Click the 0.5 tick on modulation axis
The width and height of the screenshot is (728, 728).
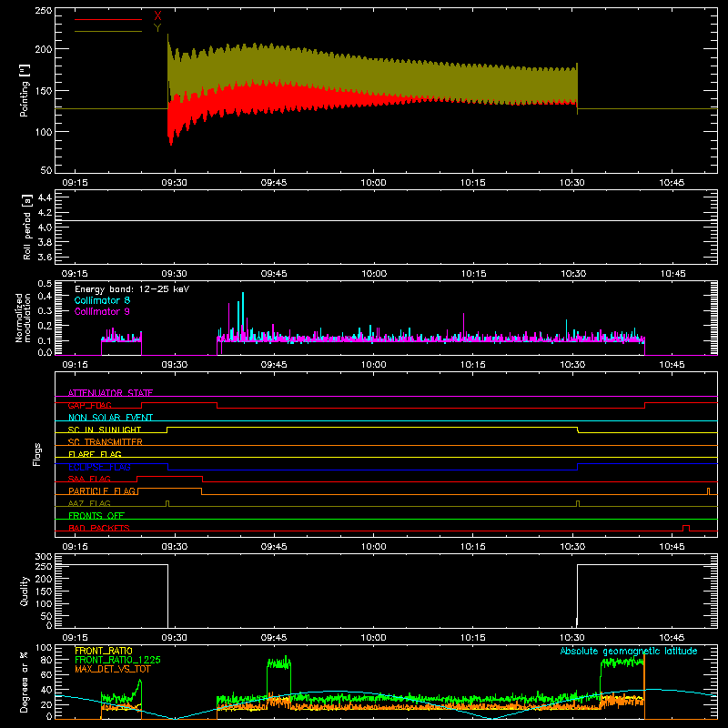click(x=45, y=284)
